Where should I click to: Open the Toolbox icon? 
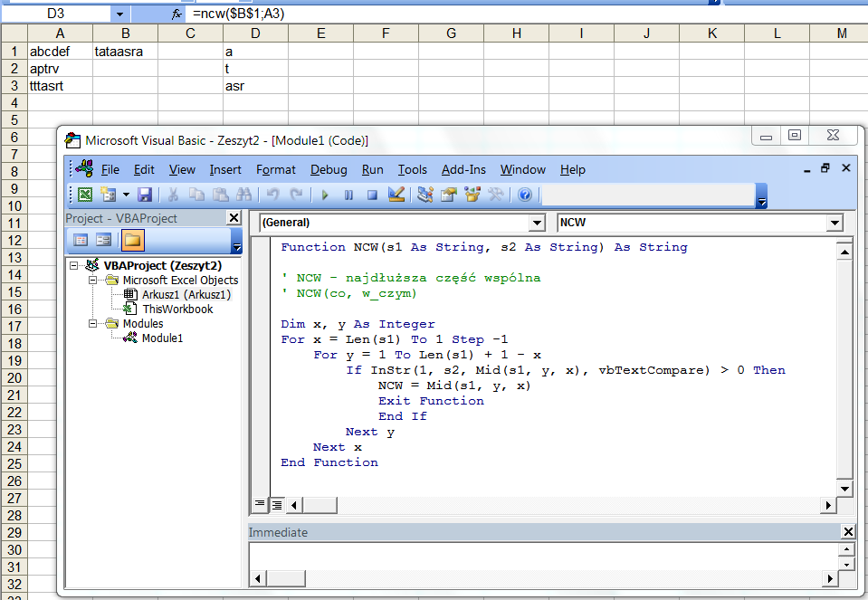[x=495, y=195]
